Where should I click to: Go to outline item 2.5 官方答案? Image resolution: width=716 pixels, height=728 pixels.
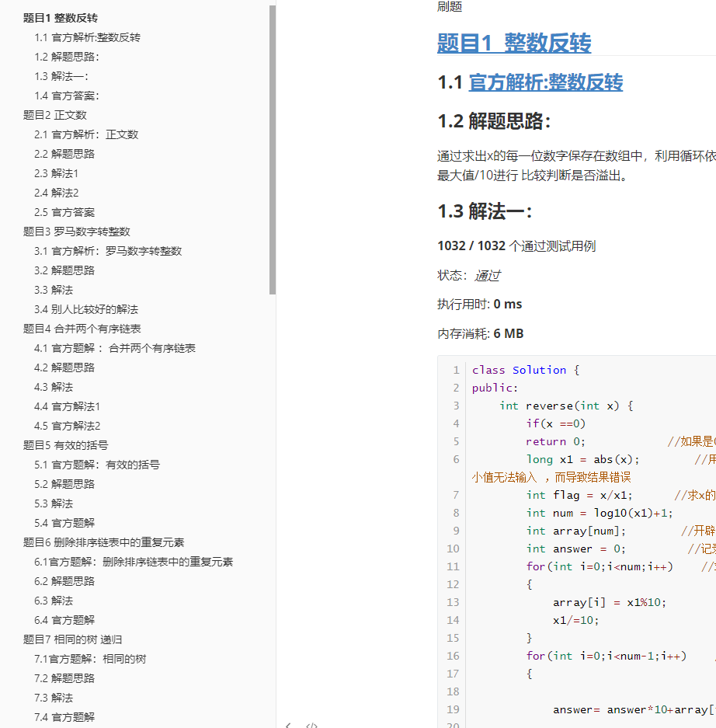click(x=64, y=213)
